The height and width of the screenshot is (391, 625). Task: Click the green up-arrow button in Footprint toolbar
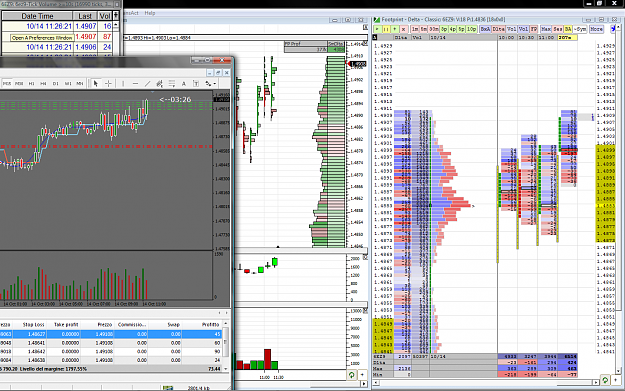(395, 29)
